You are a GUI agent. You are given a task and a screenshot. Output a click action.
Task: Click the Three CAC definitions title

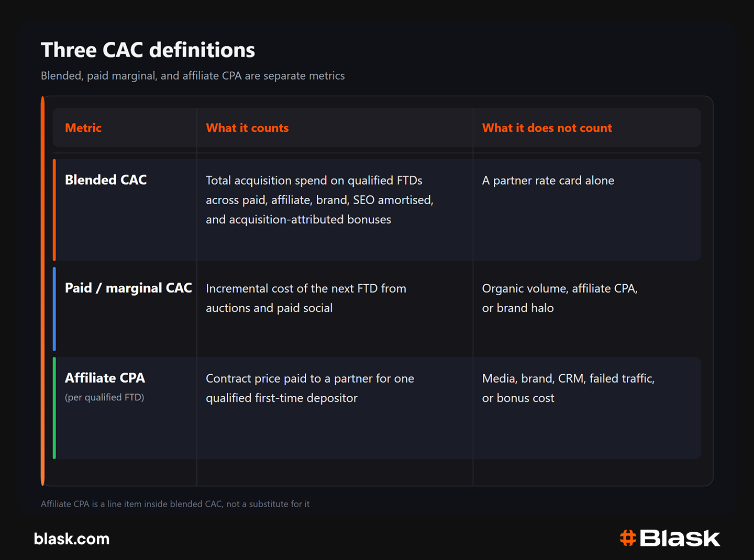pos(148,50)
